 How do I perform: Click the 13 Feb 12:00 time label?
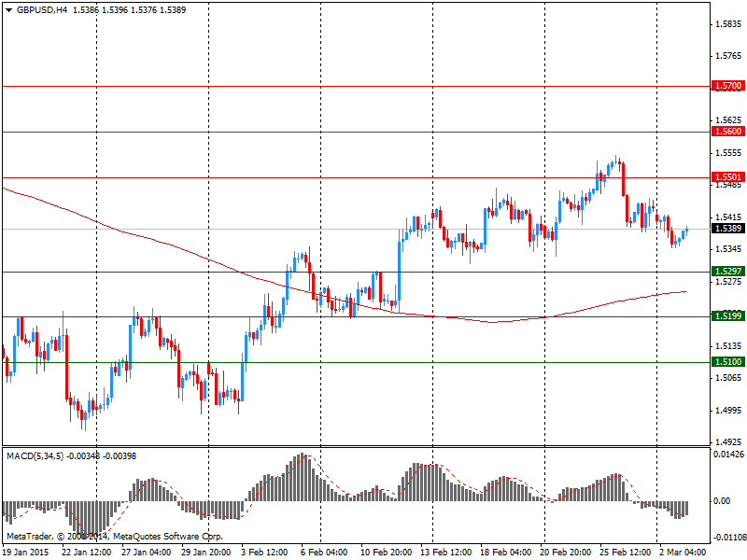coord(446,553)
